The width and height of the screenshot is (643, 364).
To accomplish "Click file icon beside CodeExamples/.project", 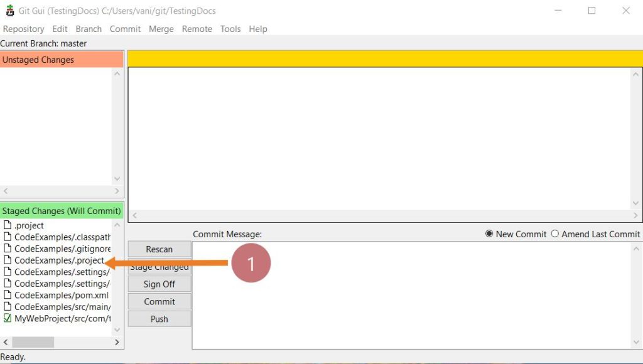I will tap(8, 260).
